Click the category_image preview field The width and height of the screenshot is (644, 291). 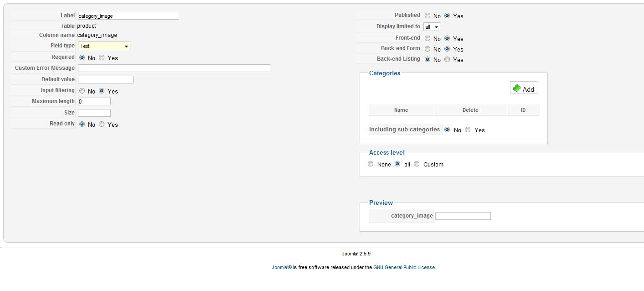(x=463, y=216)
